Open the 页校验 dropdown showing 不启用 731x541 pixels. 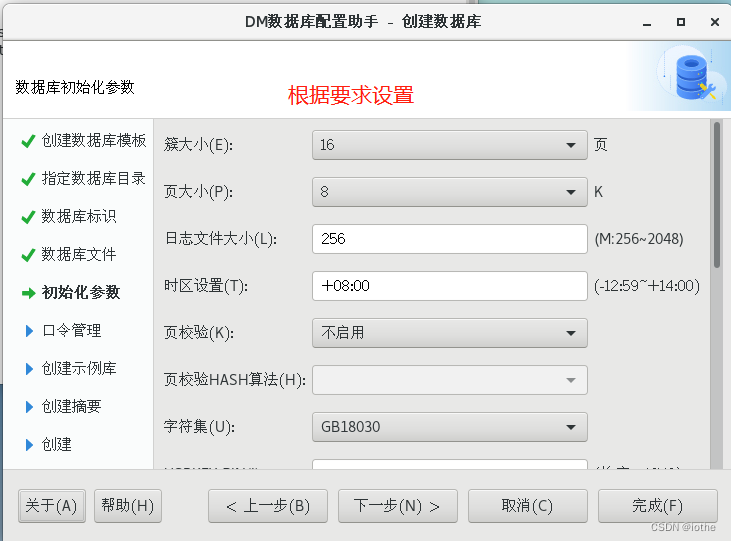(x=449, y=333)
